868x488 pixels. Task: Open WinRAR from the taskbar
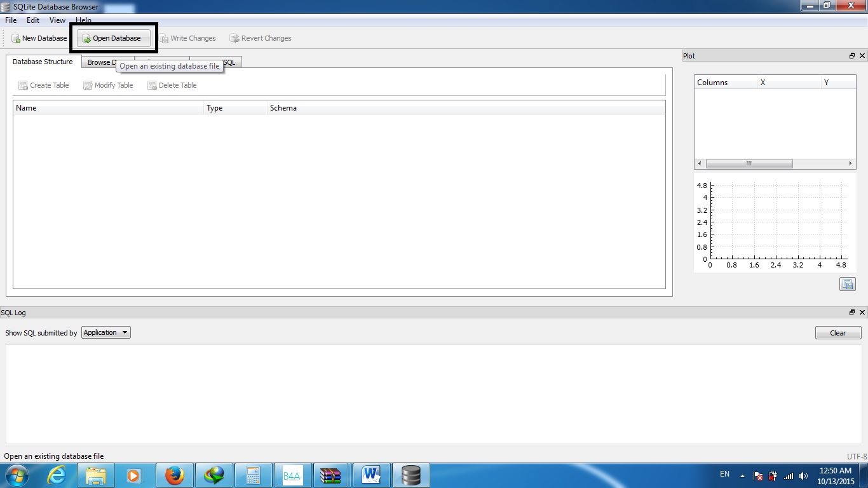click(x=331, y=475)
